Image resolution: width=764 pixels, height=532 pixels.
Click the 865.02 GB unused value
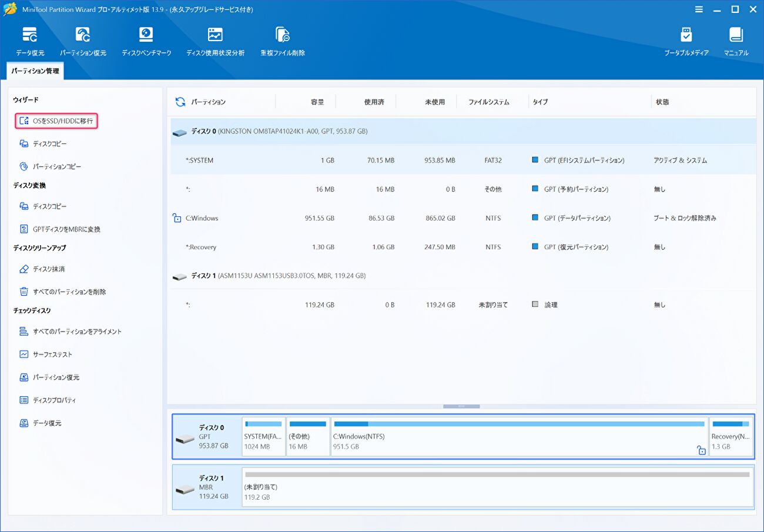point(440,218)
